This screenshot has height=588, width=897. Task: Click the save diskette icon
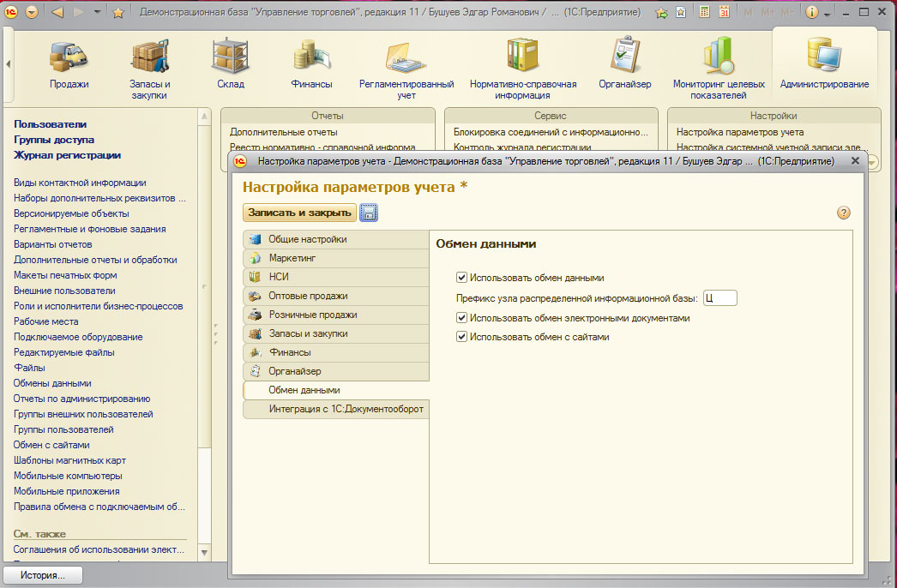[x=369, y=213]
